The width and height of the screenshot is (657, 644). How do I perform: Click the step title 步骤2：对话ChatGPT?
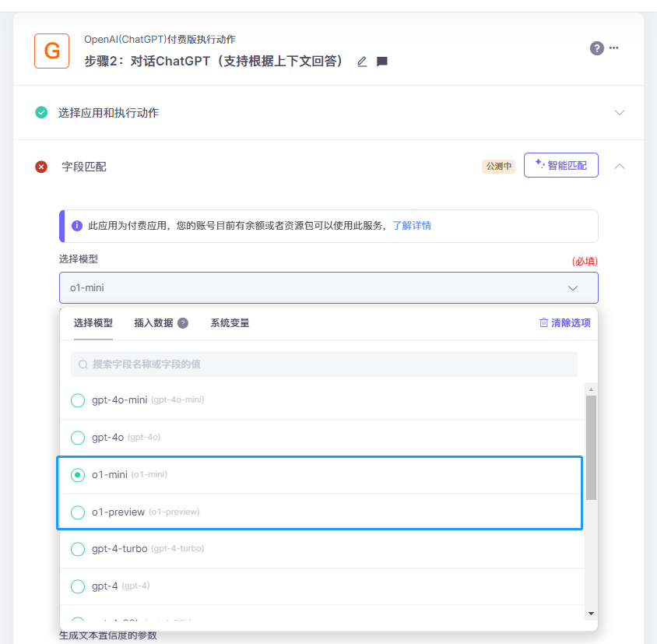pos(214,62)
